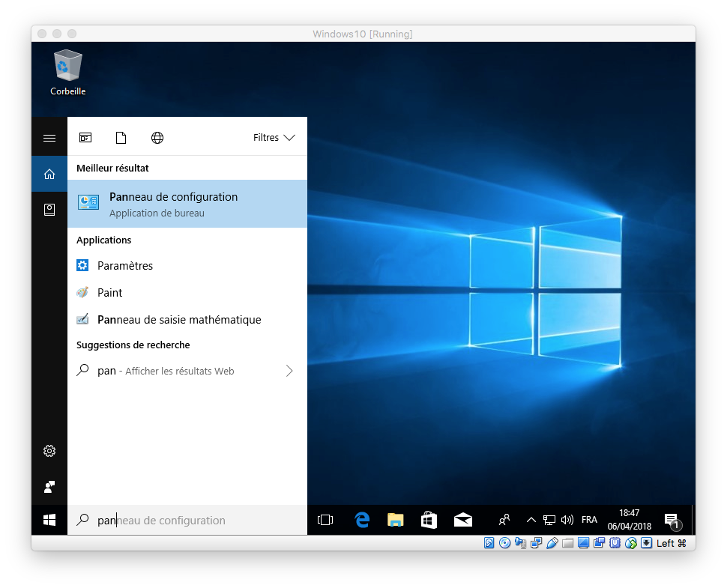This screenshot has width=727, height=588.
Task: Click the VirtualBox USB pen status icon
Action: tap(552, 543)
